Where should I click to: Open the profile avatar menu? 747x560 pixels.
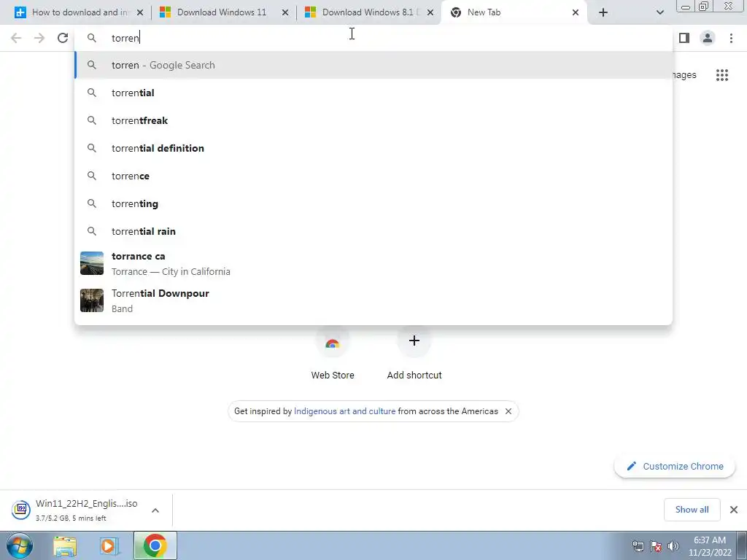[708, 38]
